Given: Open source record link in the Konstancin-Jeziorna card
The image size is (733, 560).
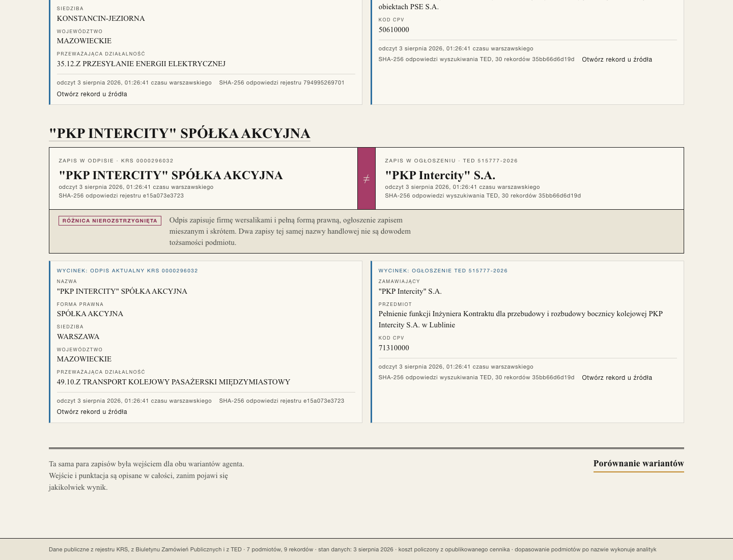Looking at the screenshot, I should coord(92,94).
